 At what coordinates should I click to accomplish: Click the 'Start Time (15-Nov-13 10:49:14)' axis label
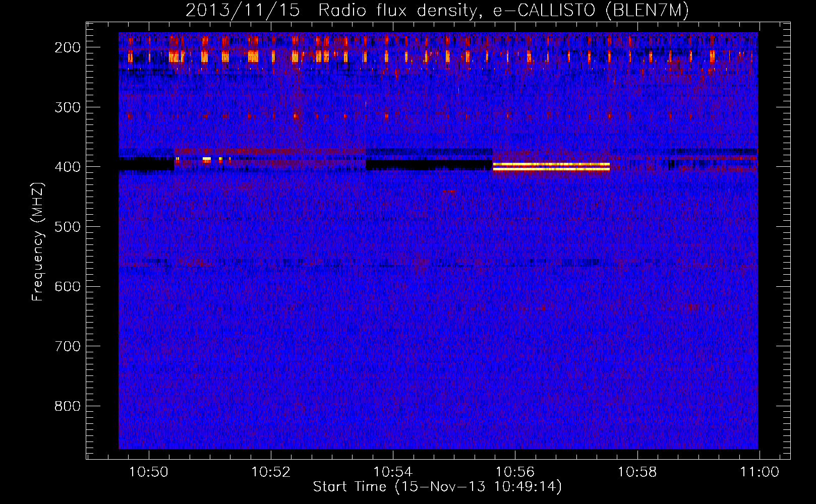click(437, 487)
